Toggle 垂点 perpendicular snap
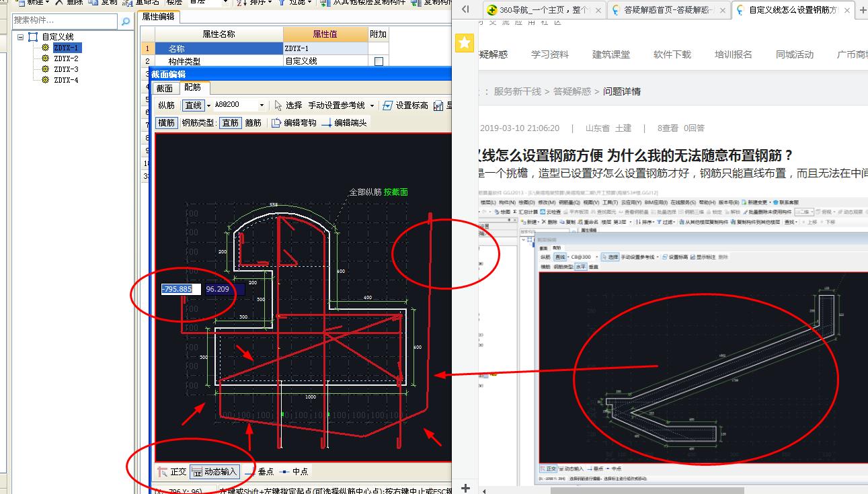This screenshot has width=868, height=494. (259, 472)
